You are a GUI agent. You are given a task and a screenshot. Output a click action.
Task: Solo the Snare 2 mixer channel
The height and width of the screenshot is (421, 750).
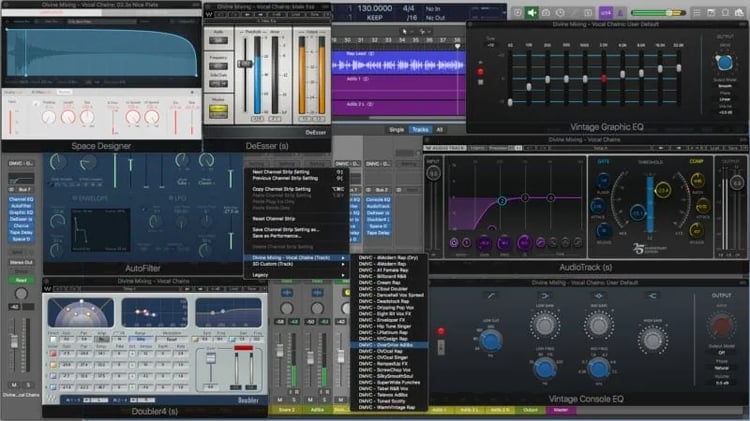(x=294, y=399)
